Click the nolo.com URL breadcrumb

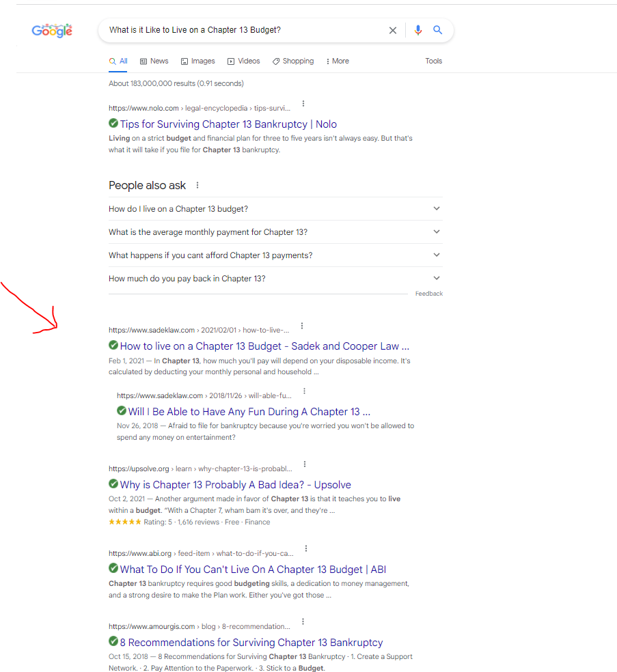point(200,108)
